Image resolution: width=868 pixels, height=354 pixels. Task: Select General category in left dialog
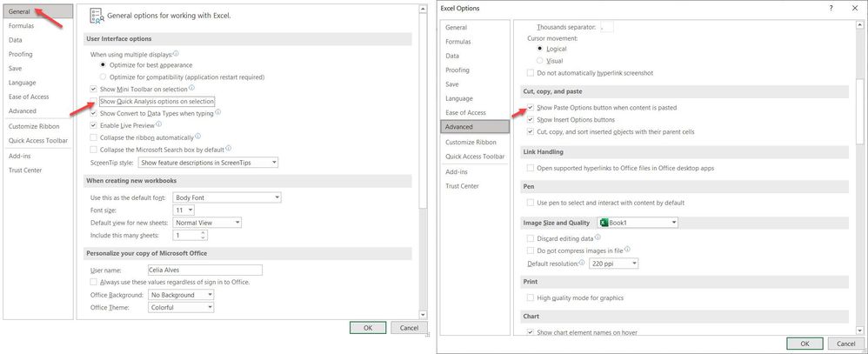pos(37,11)
